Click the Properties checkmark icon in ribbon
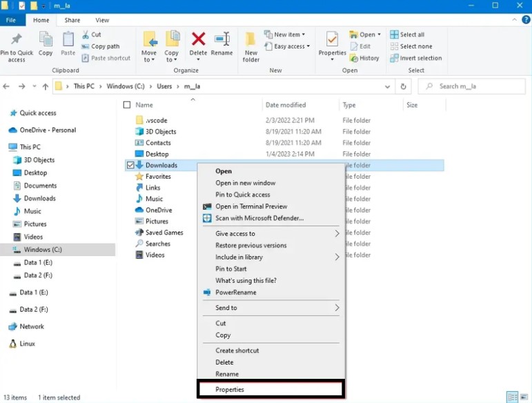The height and width of the screenshot is (403, 532). click(x=332, y=39)
